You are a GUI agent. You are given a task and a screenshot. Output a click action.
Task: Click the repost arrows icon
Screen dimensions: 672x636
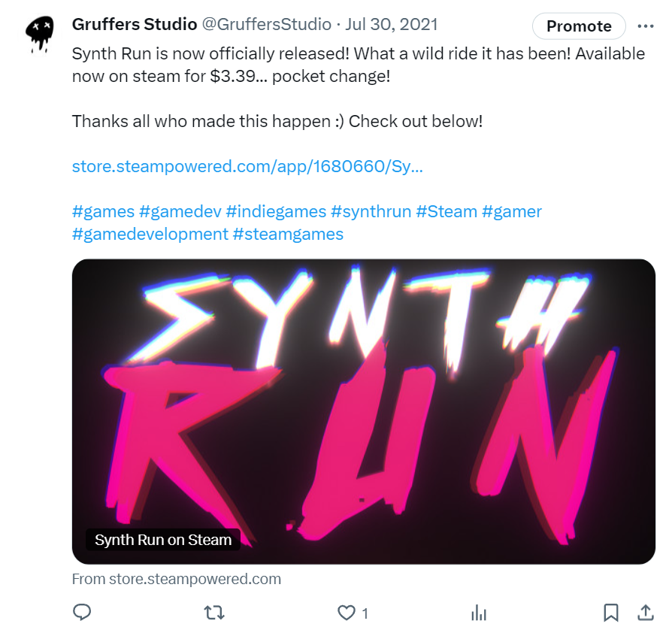214,613
